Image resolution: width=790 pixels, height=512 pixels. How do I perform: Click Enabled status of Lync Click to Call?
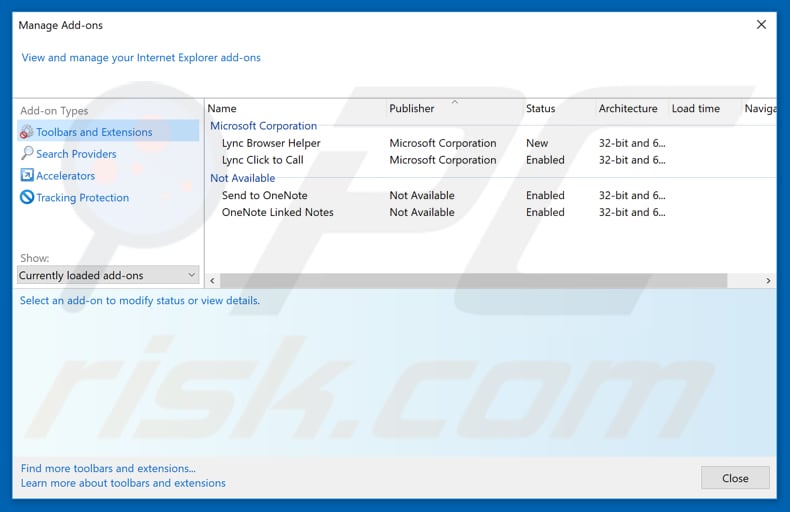(545, 160)
